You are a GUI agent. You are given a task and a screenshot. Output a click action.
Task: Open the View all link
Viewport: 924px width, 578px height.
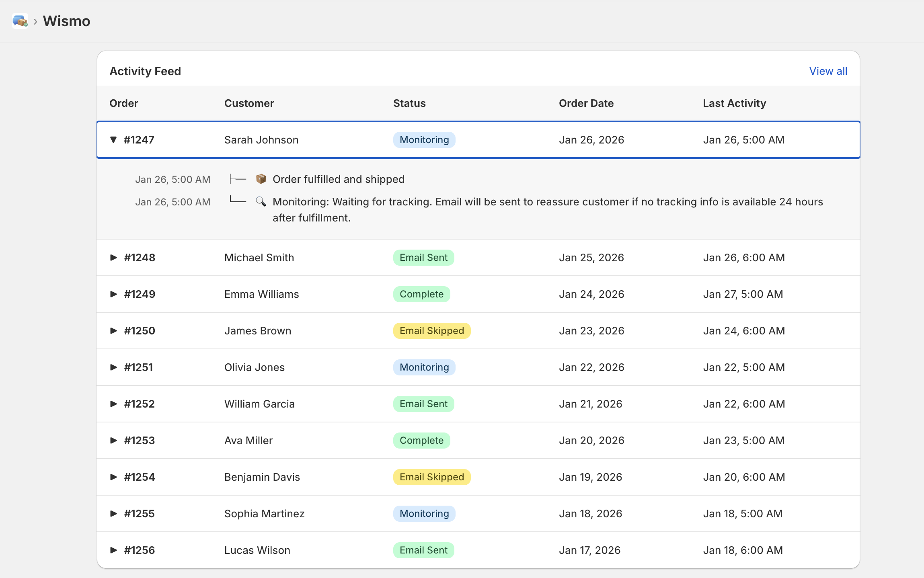[828, 71]
